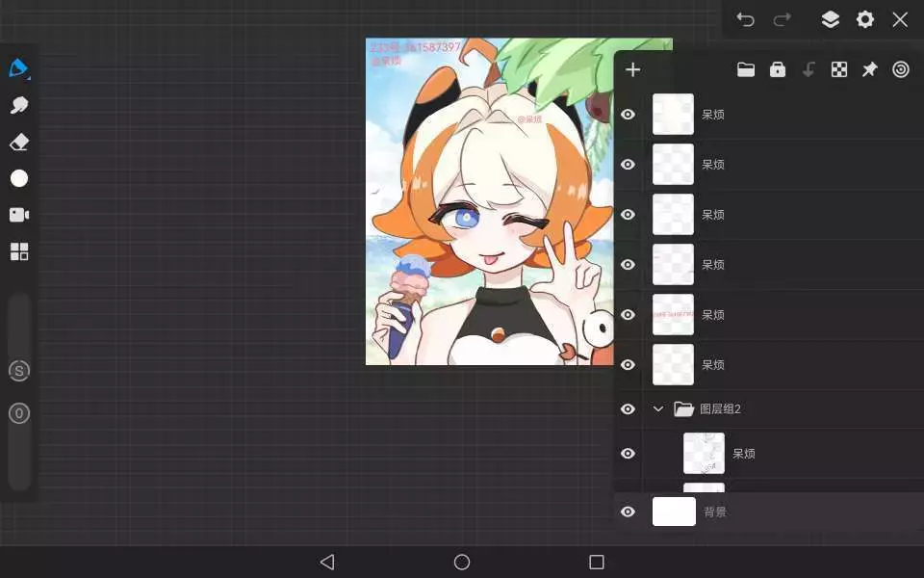The width and height of the screenshot is (924, 578).
Task: Select the eraser tool
Action: point(19,143)
